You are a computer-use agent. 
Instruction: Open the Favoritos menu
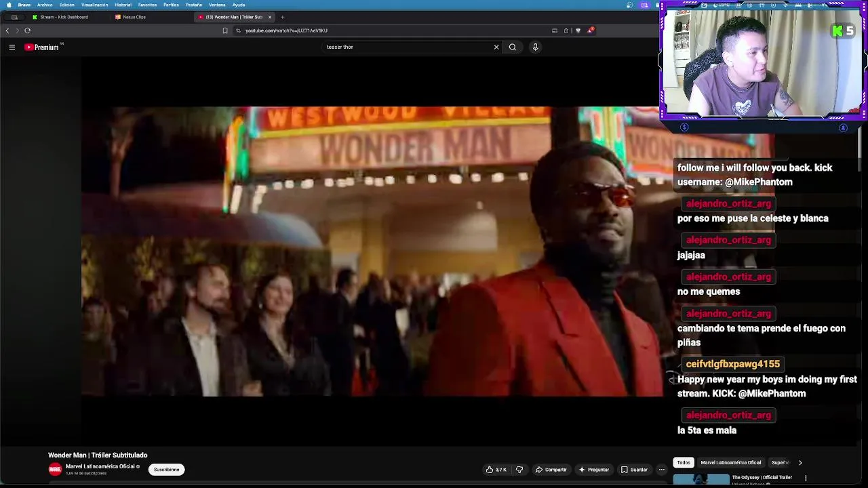(147, 5)
